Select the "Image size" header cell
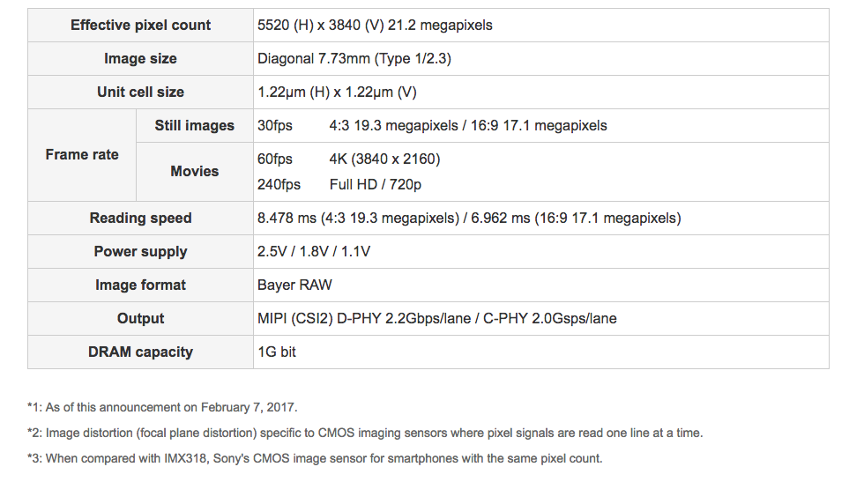This screenshot has height=504, width=849. 140,58
